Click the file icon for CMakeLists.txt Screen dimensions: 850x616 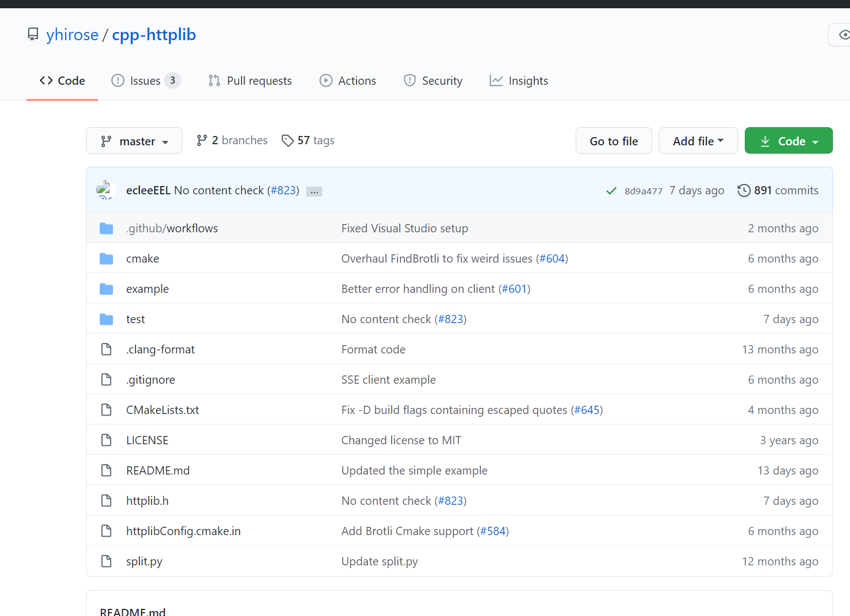tap(106, 410)
